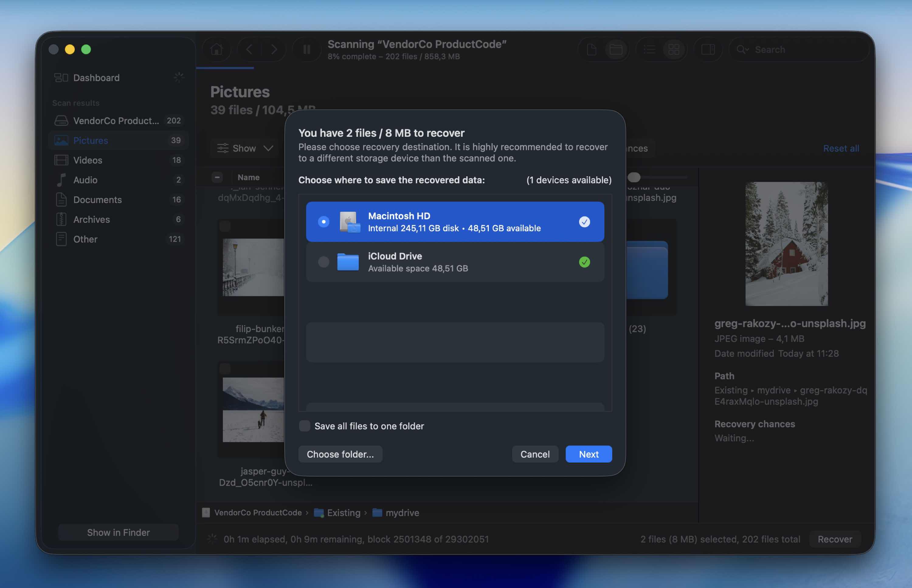Image resolution: width=912 pixels, height=588 pixels.
Task: Open Documents category in sidebar
Action: click(x=97, y=200)
